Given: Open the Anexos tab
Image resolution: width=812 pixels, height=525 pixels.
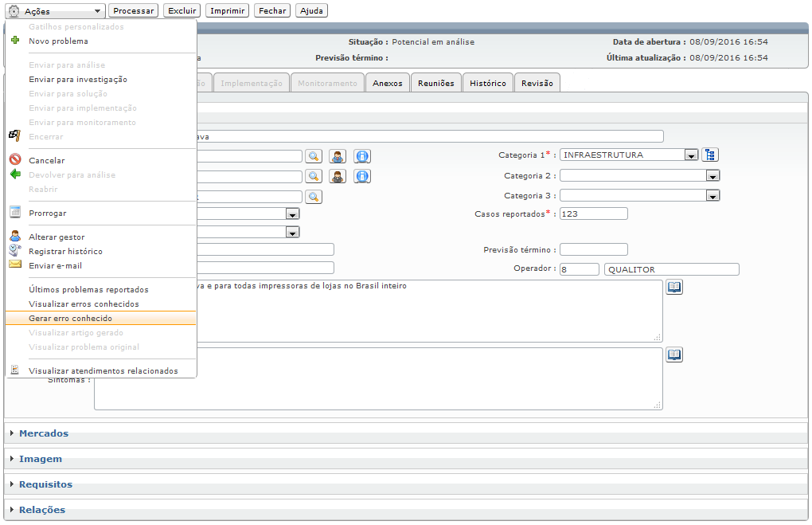Looking at the screenshot, I should tap(388, 83).
